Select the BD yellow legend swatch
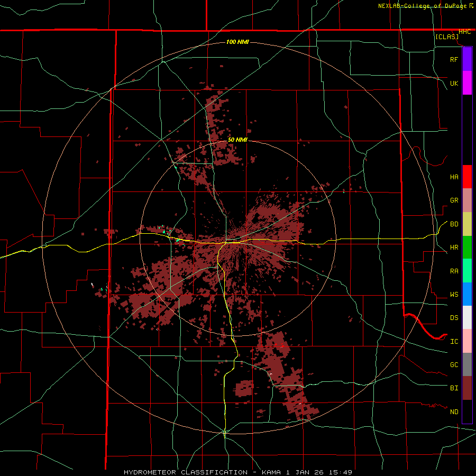The height and width of the screenshot is (476, 476). point(467,224)
